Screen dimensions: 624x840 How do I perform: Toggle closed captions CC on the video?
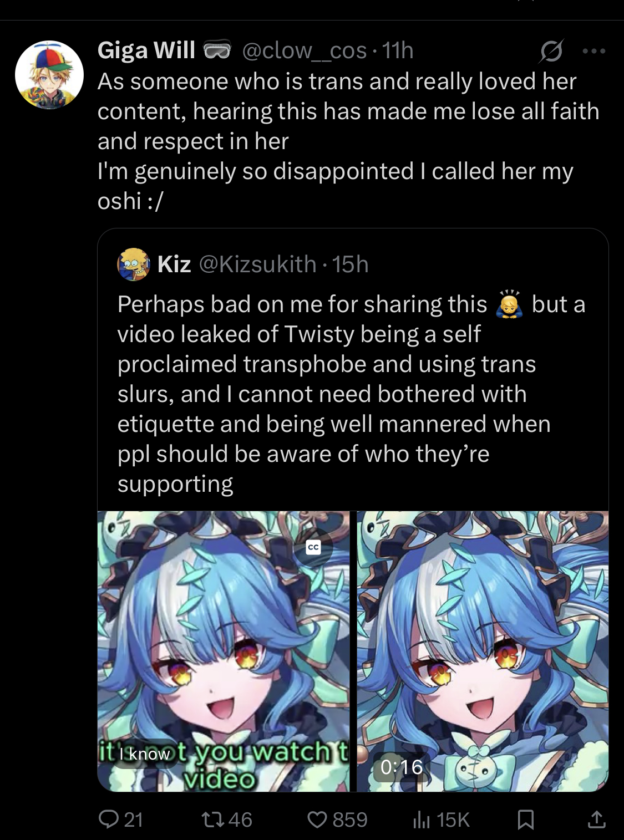(313, 547)
